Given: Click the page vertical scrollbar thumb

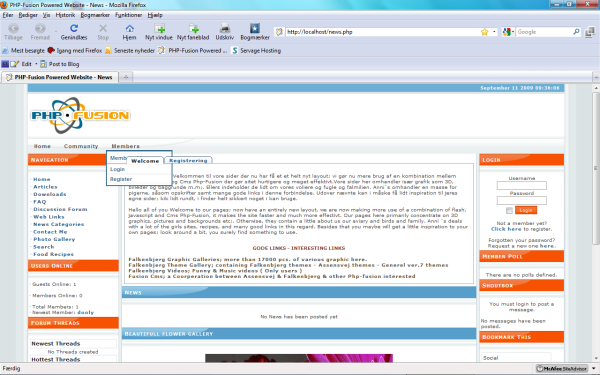Looking at the screenshot, I should pyautogui.click(x=596, y=167).
